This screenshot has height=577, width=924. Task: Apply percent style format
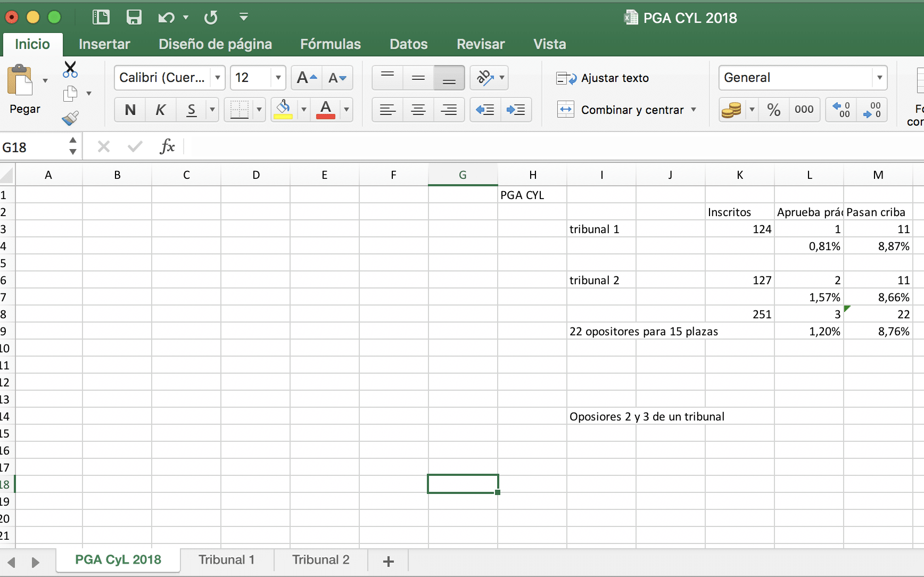tap(773, 110)
